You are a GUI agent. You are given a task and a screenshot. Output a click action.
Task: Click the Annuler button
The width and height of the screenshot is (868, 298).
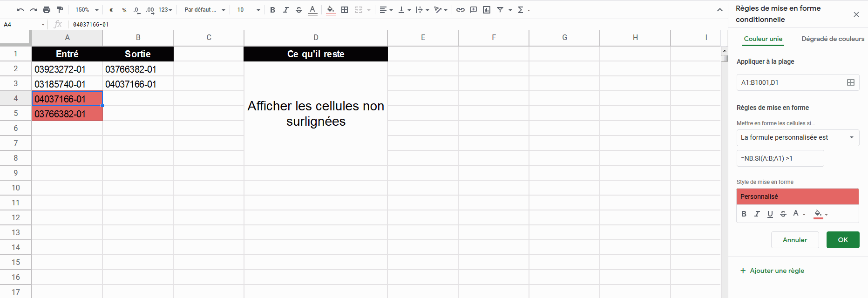(795, 240)
